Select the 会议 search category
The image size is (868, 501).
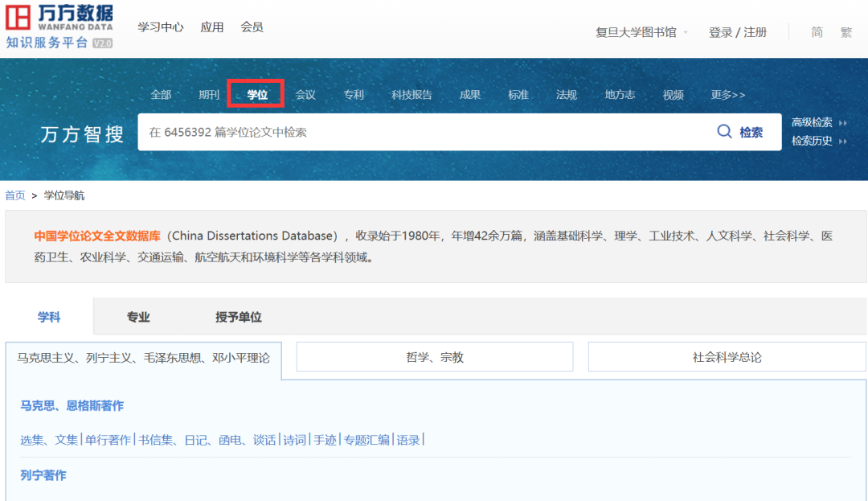pyautogui.click(x=305, y=95)
